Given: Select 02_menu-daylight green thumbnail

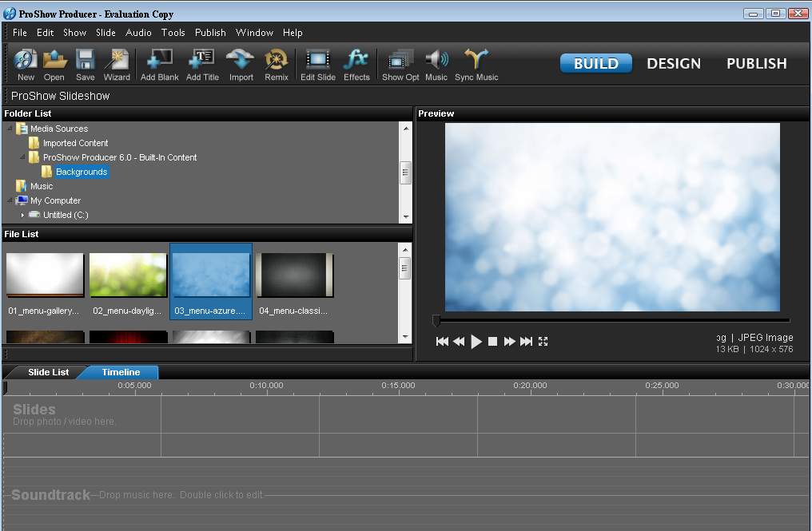Looking at the screenshot, I should pyautogui.click(x=128, y=282).
